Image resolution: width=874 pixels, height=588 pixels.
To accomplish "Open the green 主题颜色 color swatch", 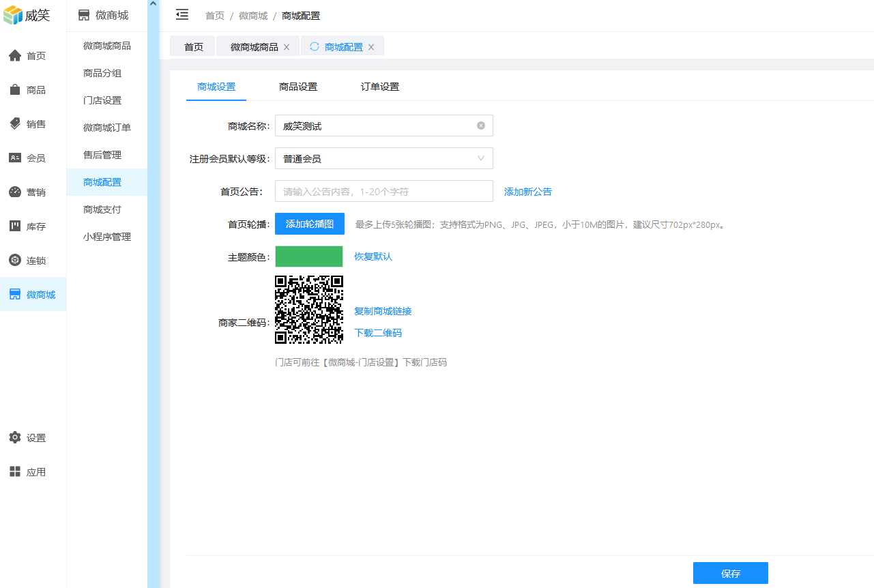I will [309, 256].
